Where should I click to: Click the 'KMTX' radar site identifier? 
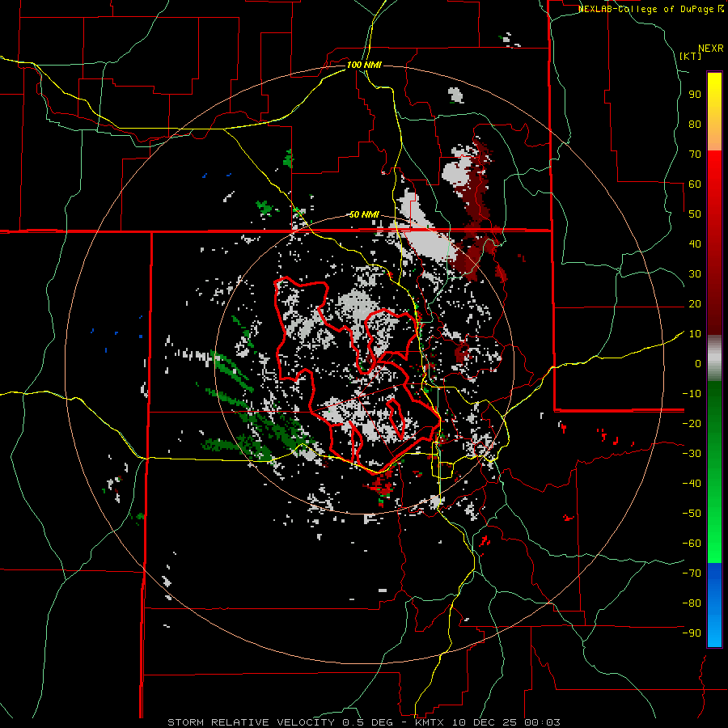[429, 722]
